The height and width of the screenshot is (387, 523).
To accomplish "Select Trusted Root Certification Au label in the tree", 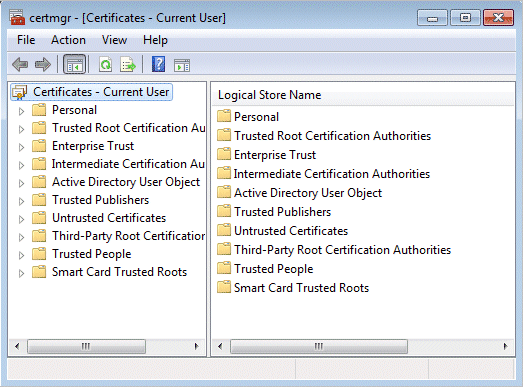I will click(128, 128).
